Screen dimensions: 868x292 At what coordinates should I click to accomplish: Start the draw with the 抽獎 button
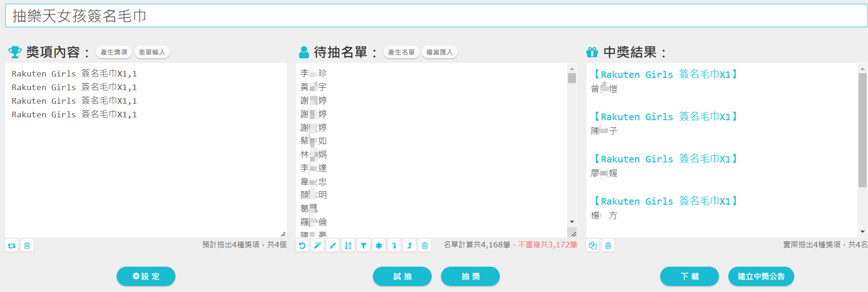click(x=470, y=276)
